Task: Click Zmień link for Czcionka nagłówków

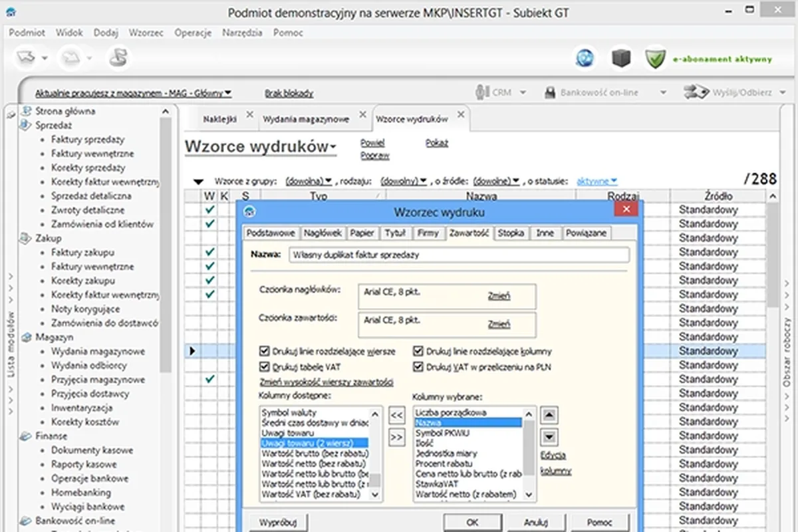Action: coord(499,296)
